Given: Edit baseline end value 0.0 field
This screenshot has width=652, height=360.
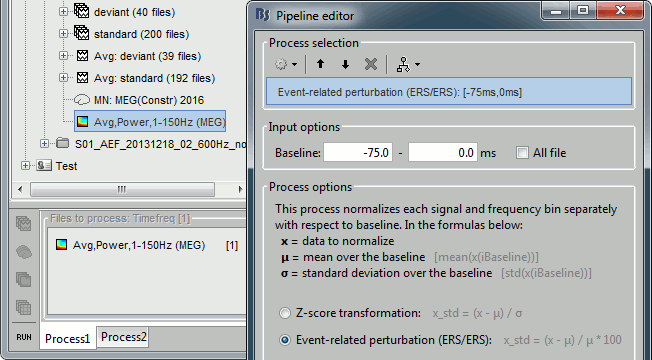Looking at the screenshot, I should point(443,153).
